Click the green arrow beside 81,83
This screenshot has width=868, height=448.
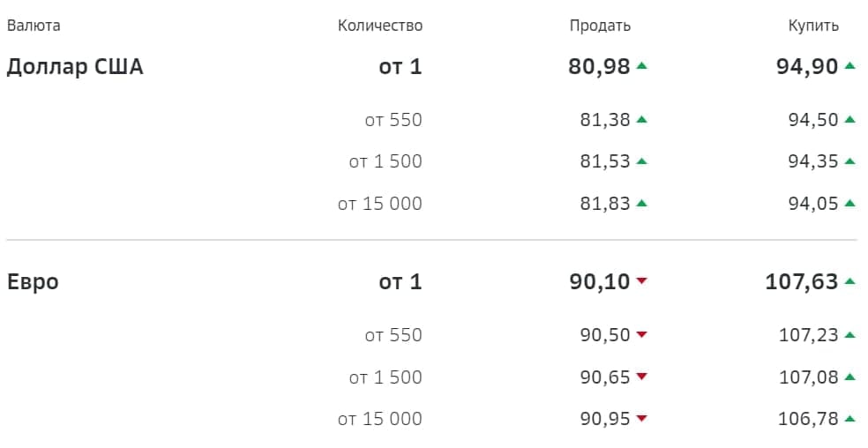(x=641, y=203)
